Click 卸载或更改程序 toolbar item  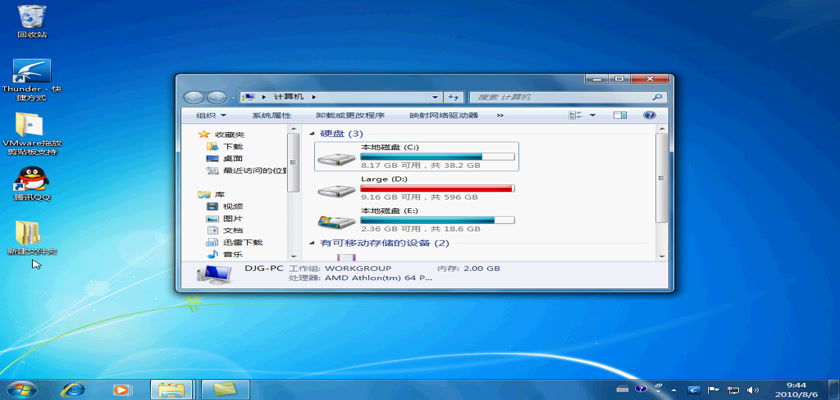350,115
